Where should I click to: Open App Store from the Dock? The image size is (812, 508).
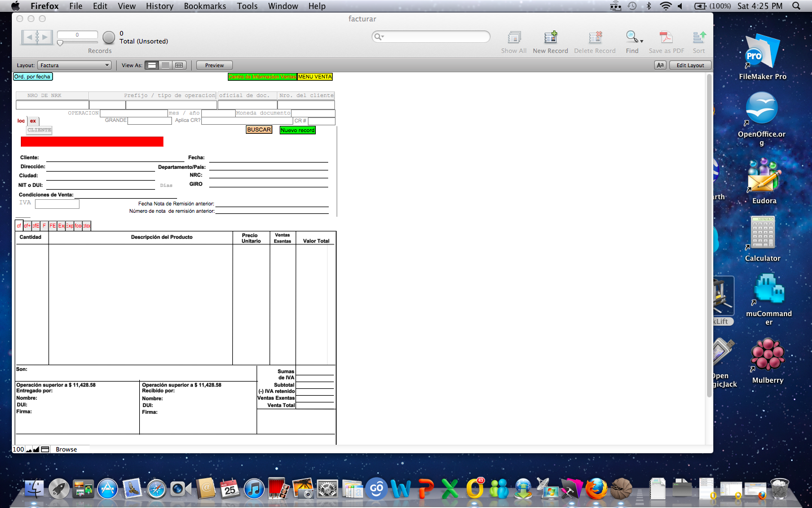[x=108, y=489]
